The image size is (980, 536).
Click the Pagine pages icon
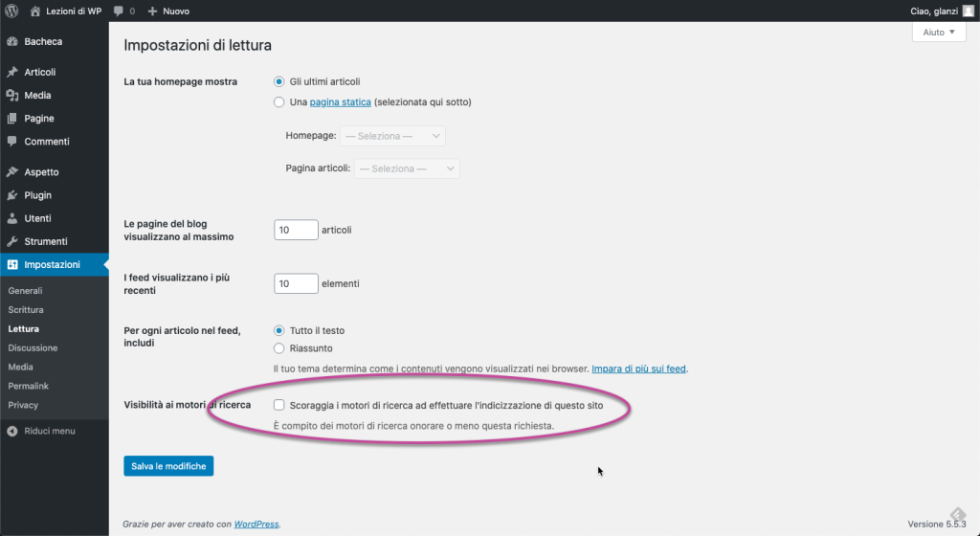[11, 118]
